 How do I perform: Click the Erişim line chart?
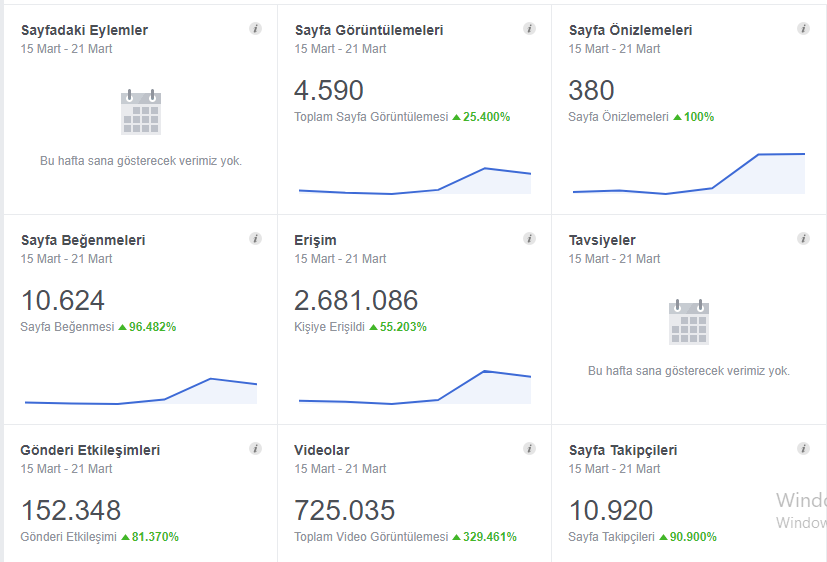click(x=415, y=387)
